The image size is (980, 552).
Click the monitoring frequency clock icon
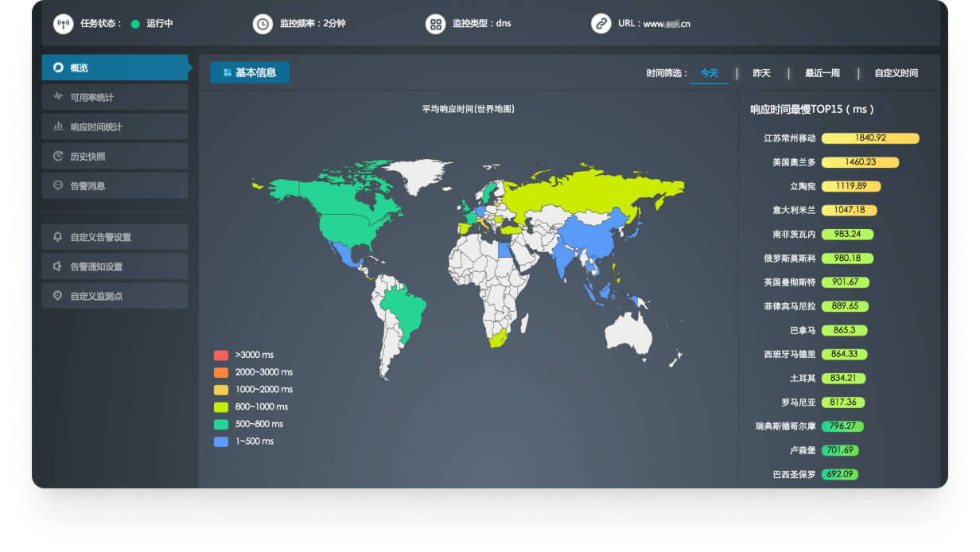[262, 24]
